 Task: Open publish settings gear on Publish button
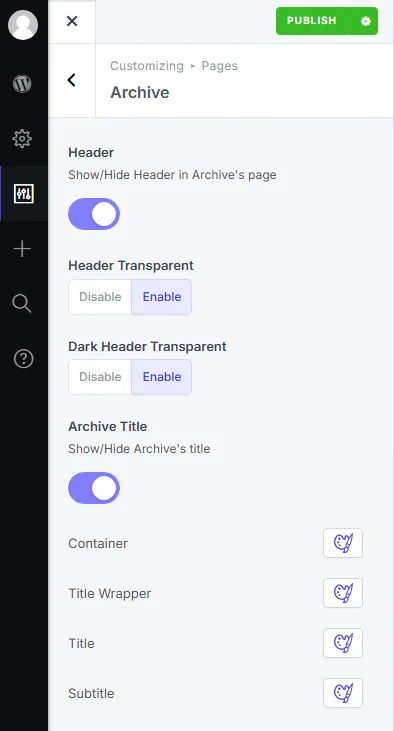366,21
